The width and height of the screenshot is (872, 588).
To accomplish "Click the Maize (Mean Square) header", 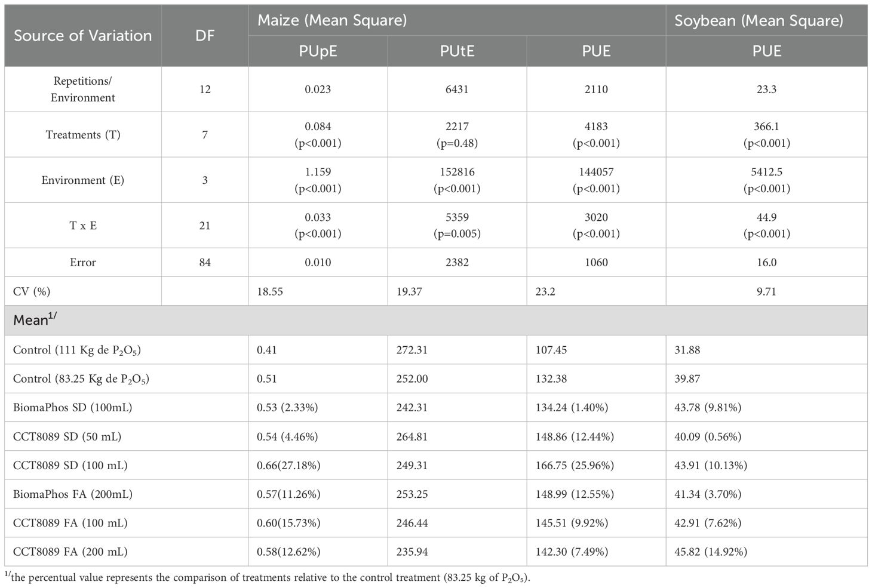I will [x=332, y=20].
